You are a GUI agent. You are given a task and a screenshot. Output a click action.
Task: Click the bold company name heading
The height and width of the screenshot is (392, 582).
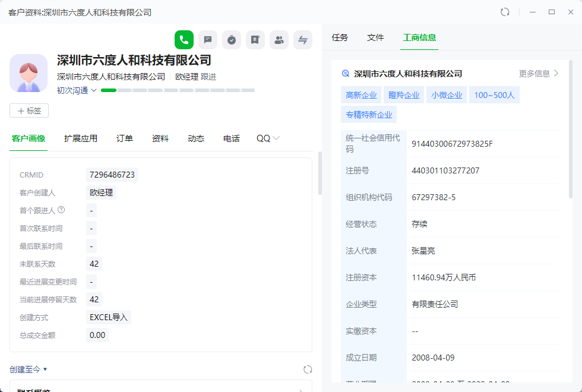tap(134, 60)
